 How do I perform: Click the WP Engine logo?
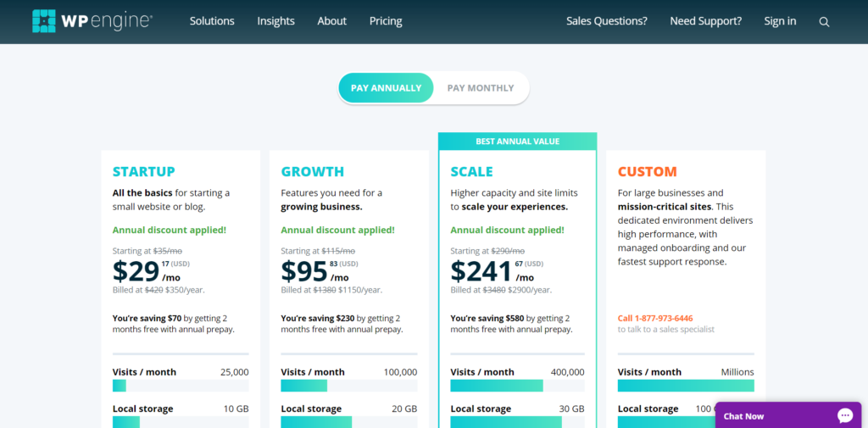tap(92, 21)
